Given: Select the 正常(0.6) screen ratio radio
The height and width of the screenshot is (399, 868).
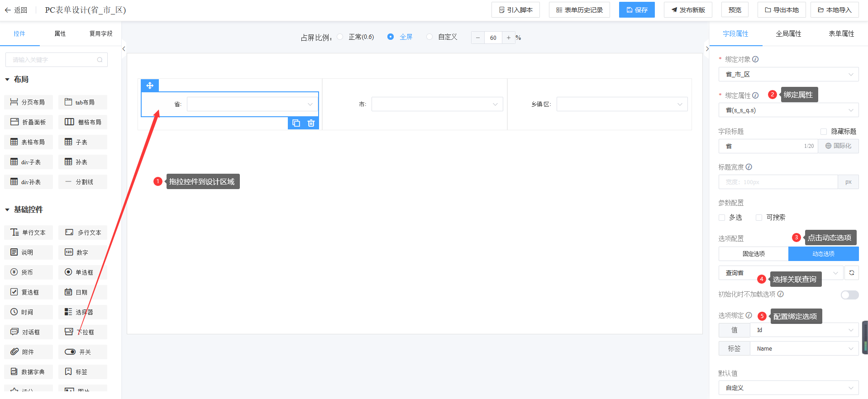Looking at the screenshot, I should [340, 37].
